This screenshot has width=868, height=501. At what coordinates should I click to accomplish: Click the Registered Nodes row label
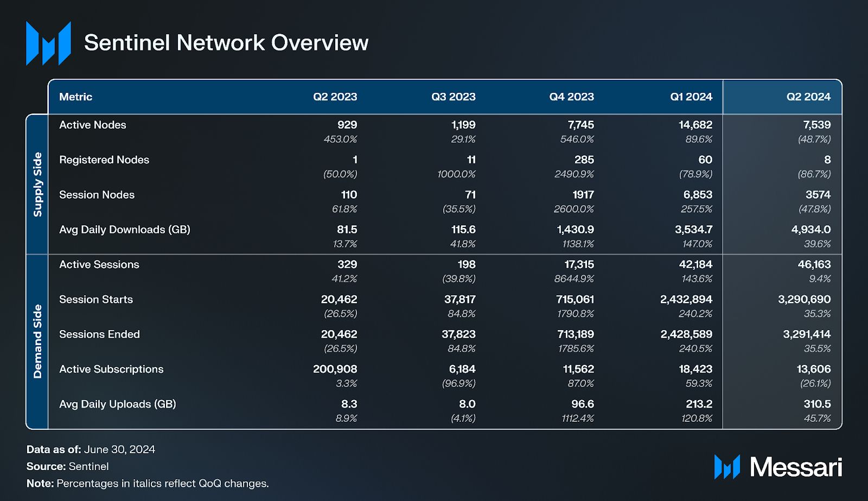[x=104, y=160]
